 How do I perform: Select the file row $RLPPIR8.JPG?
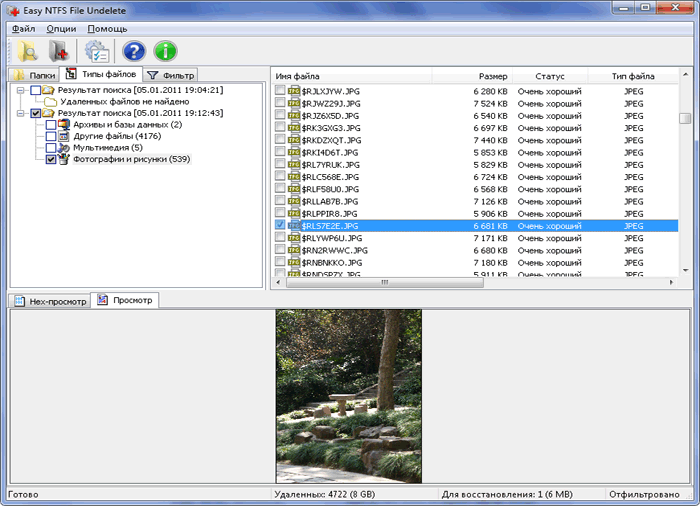[476, 213]
